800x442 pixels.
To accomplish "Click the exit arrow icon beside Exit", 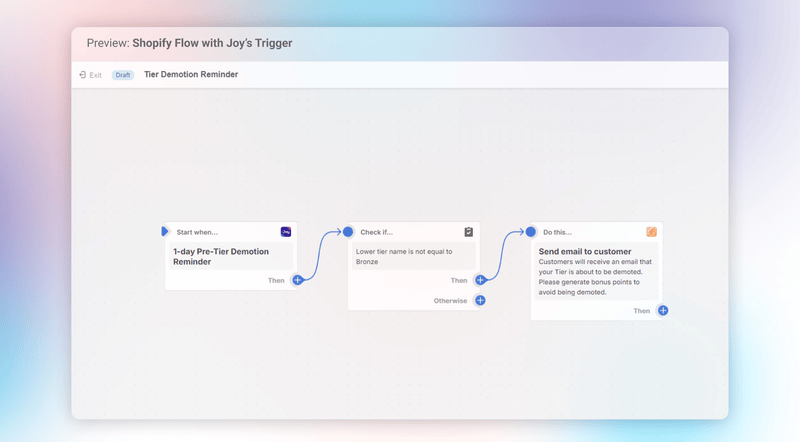I will click(82, 75).
